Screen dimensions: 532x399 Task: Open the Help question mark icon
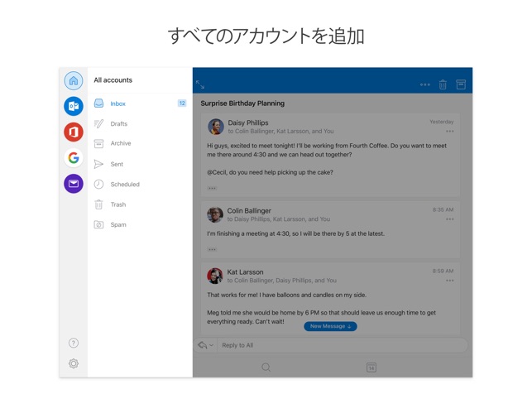(x=74, y=343)
